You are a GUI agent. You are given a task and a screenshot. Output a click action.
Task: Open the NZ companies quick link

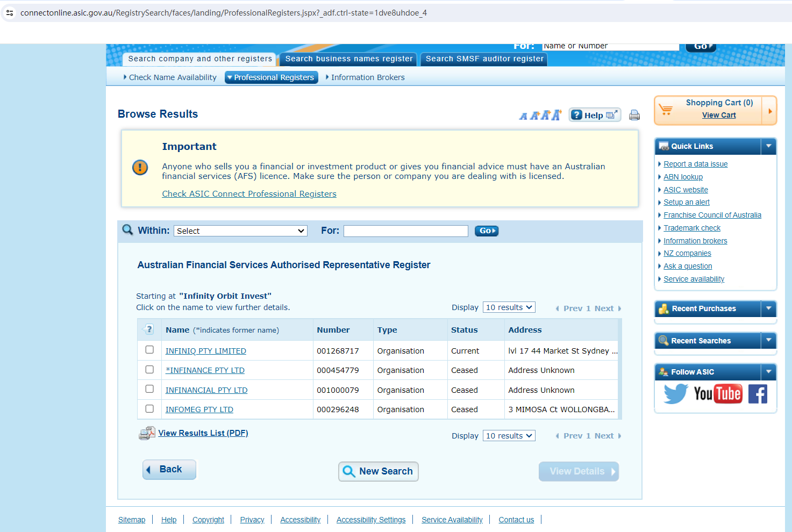pos(687,253)
